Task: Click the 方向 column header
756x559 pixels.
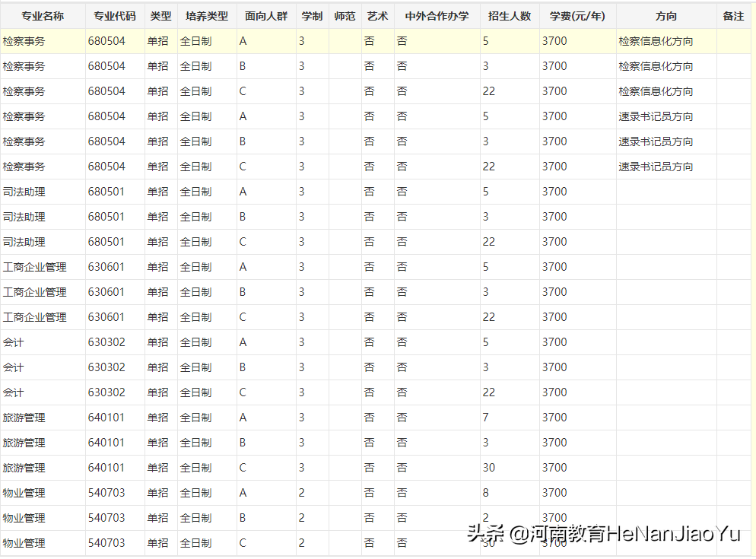Action: point(666,17)
